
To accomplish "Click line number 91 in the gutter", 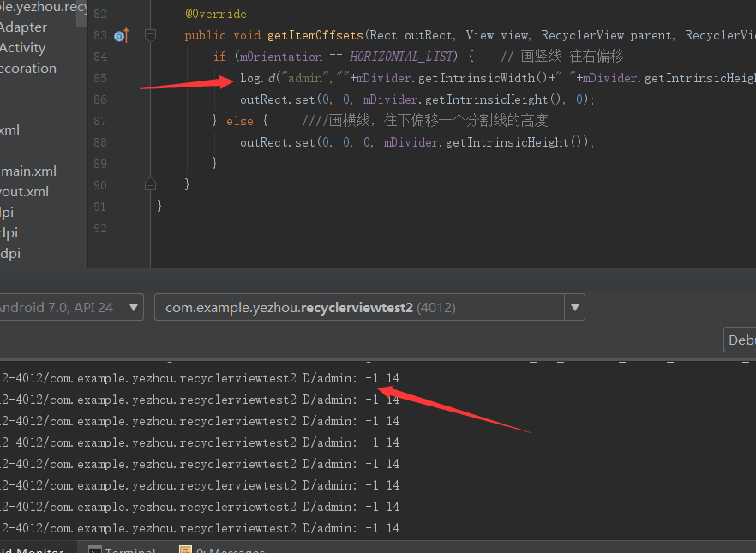I will (100, 207).
